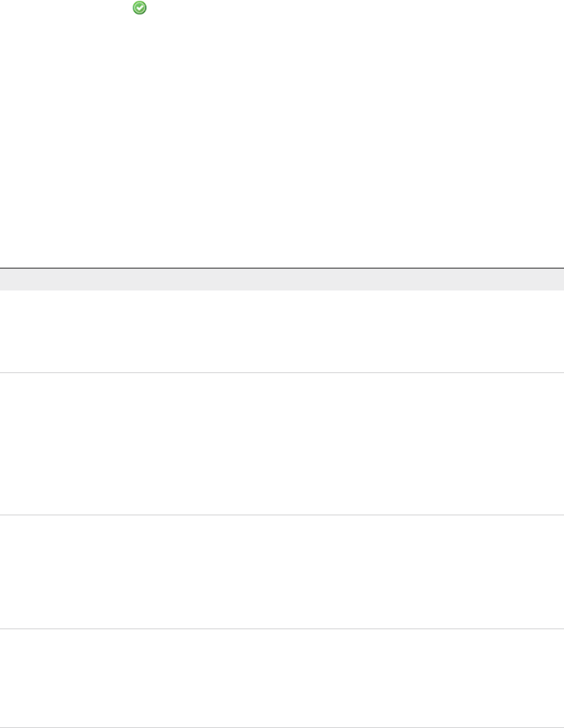
Task: Select the bottom fourth blank table row
Action: click(282, 678)
